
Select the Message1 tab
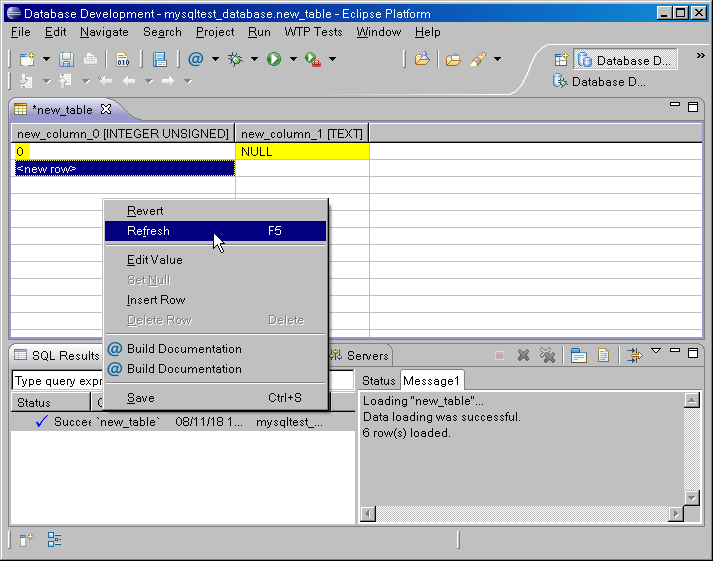point(431,381)
